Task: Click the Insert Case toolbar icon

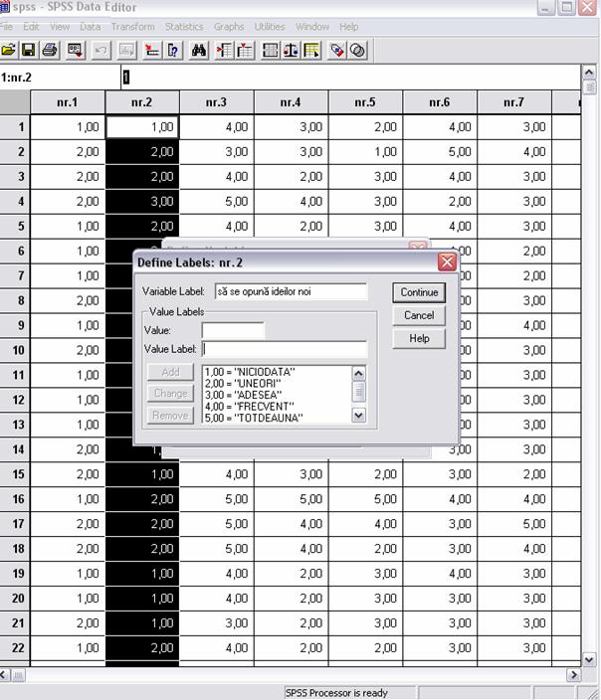Action: point(224,50)
